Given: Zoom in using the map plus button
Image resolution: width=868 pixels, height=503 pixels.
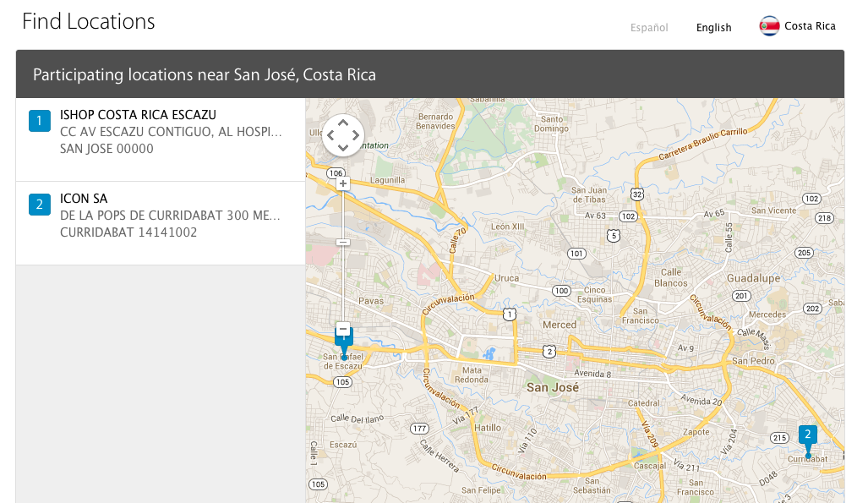Looking at the screenshot, I should point(343,183).
